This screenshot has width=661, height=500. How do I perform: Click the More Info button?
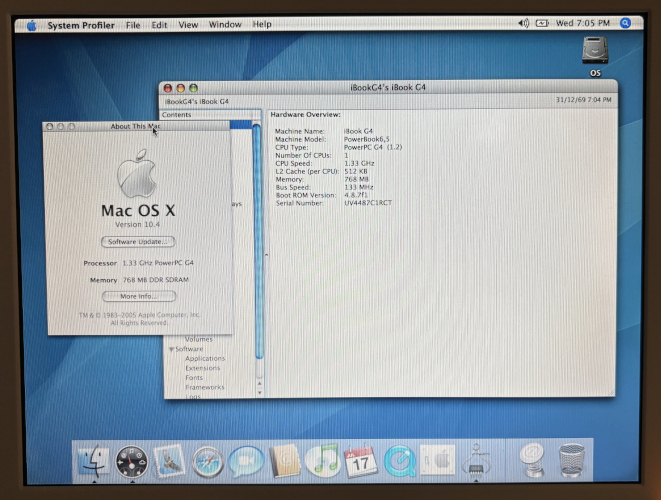138,296
